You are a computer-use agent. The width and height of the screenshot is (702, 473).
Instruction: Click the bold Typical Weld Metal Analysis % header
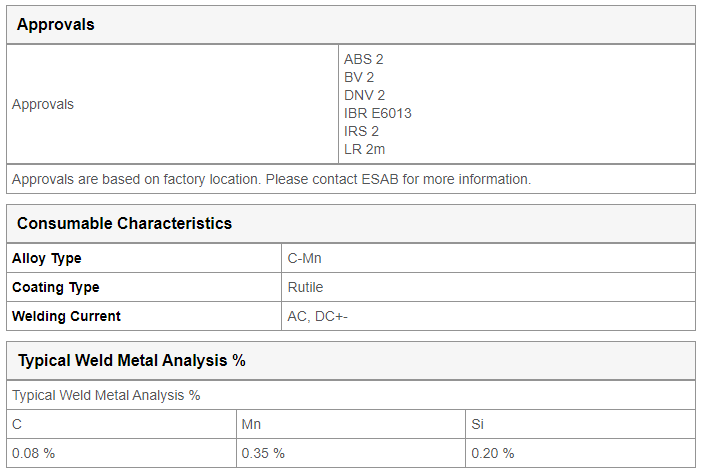(x=132, y=361)
